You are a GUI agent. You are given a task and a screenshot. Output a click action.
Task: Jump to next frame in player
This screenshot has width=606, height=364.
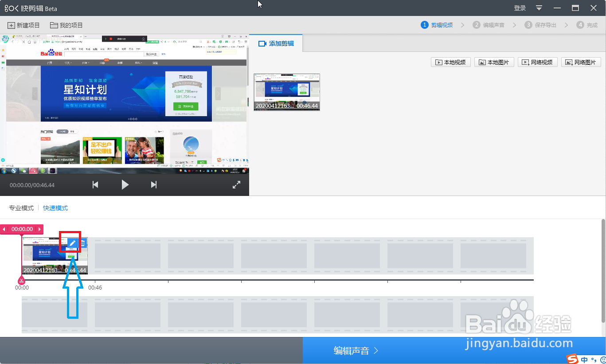154,185
